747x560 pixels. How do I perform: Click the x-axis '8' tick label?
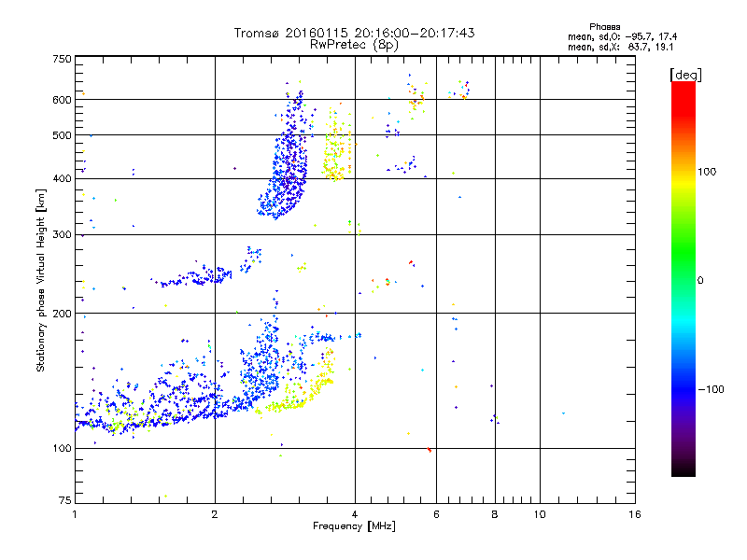point(495,514)
